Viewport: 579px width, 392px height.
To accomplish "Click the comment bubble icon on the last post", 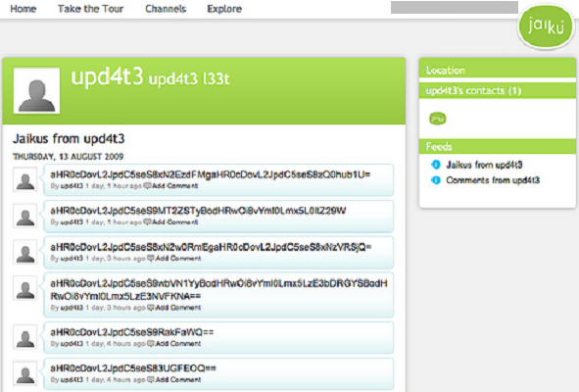I will point(150,379).
